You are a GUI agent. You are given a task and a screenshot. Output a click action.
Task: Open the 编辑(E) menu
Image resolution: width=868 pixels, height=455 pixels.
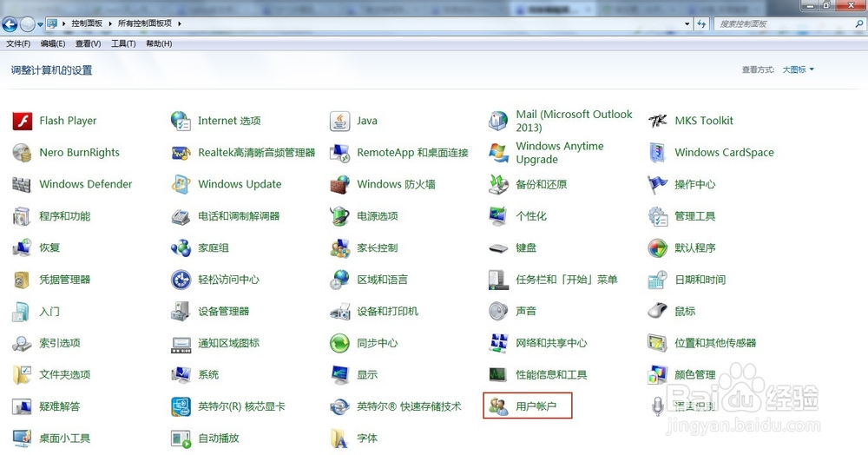tap(53, 43)
